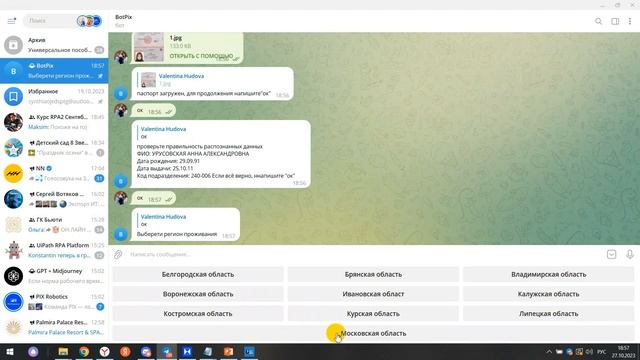640x360 pixels.
Task: Toggle the bot keyboard icon
Action: coord(611,254)
